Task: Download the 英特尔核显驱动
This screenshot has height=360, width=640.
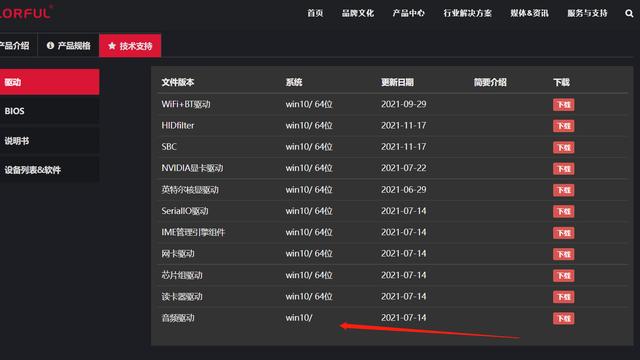Action: point(564,190)
